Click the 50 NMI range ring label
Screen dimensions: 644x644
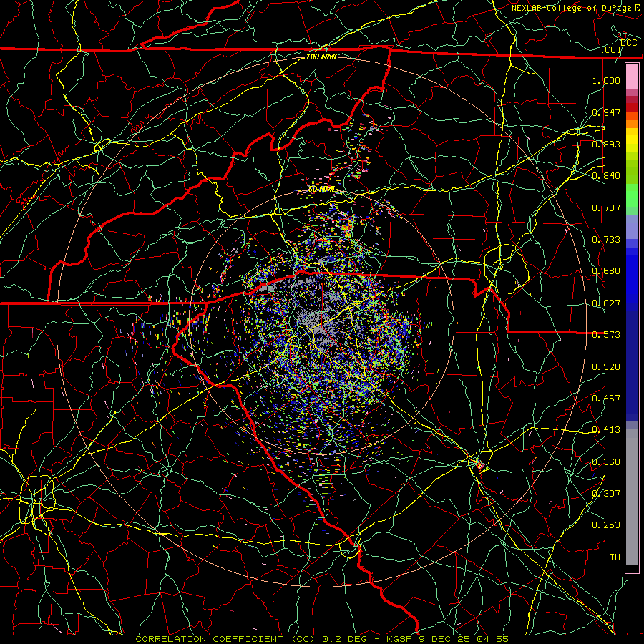click(321, 190)
